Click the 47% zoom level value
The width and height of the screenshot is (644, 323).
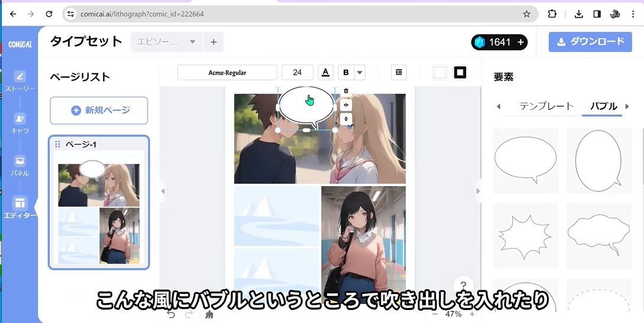453,314
